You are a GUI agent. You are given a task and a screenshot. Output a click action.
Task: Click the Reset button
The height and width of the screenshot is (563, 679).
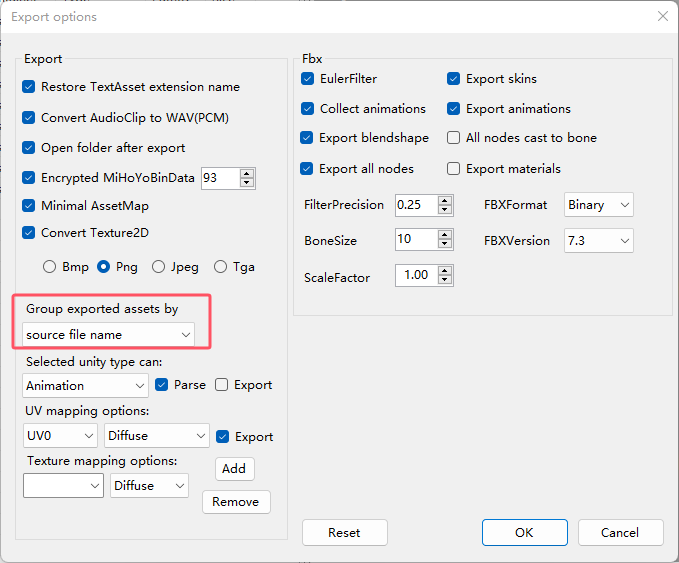point(345,533)
